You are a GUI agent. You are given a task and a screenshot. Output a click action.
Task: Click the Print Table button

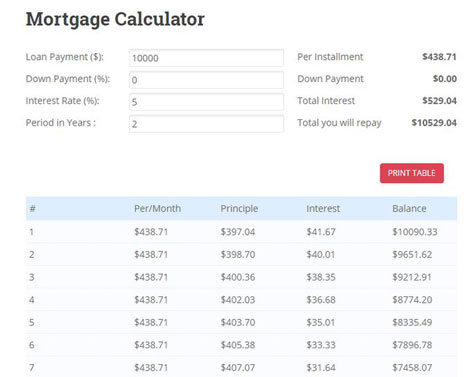(x=412, y=173)
